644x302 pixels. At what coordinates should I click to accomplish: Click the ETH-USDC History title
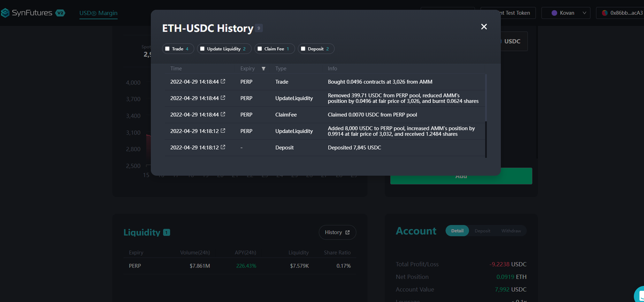[208, 28]
